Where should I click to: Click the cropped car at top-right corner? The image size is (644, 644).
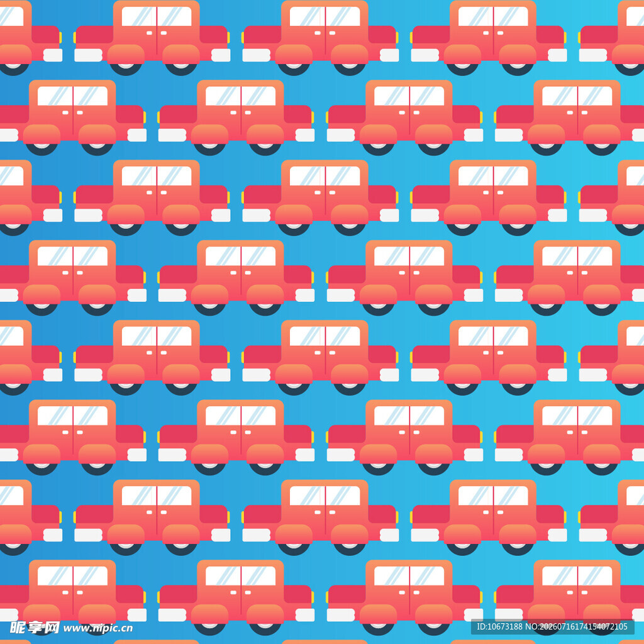(611, 38)
